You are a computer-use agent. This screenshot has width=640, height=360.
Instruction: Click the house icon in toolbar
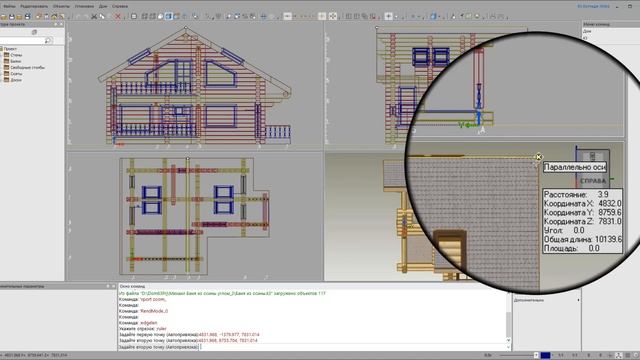(54, 16)
